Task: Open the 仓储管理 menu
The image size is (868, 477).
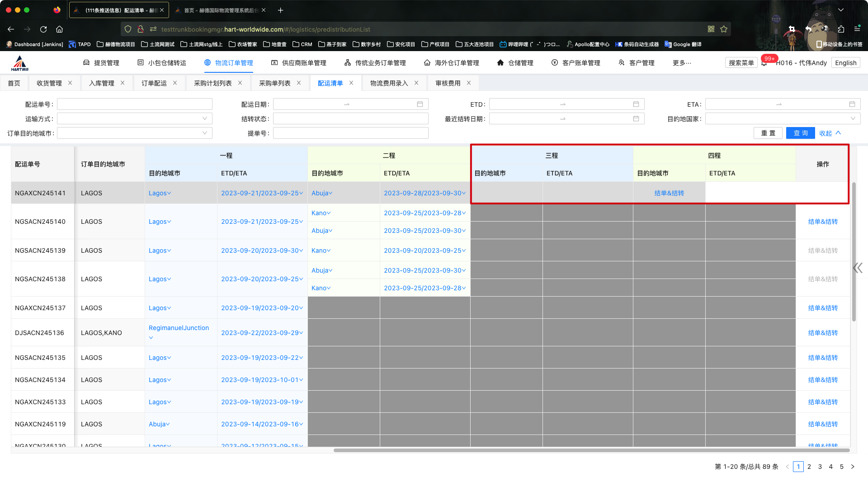Action: pos(515,63)
